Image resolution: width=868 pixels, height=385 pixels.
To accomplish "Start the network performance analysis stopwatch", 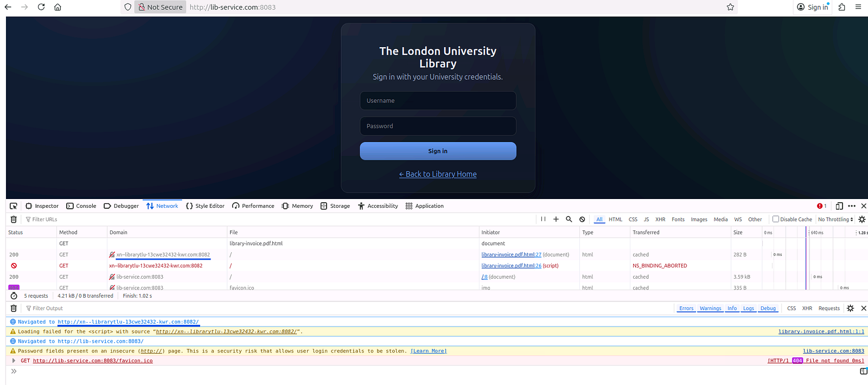I will click(x=14, y=296).
